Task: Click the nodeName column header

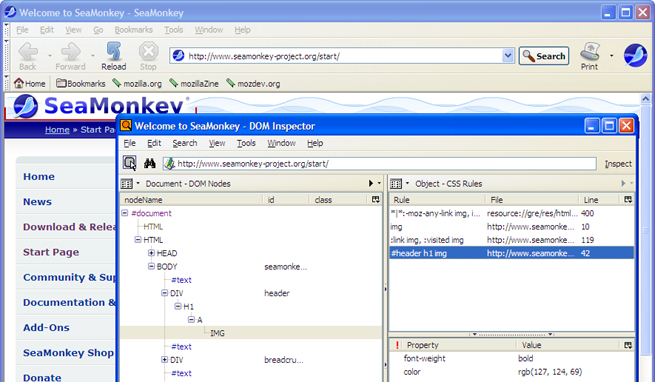Action: pyautogui.click(x=192, y=199)
